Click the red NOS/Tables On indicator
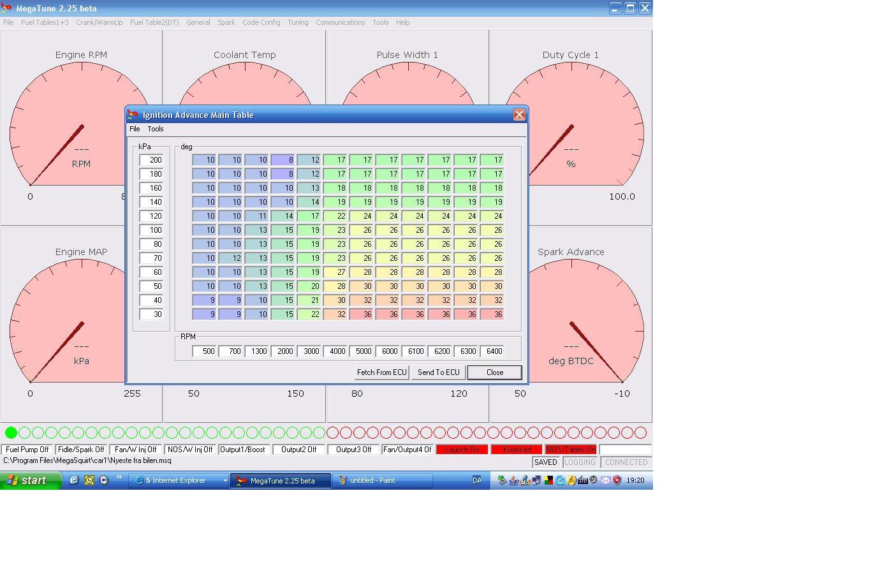Viewport: 882px width, 588px height. pos(571,450)
